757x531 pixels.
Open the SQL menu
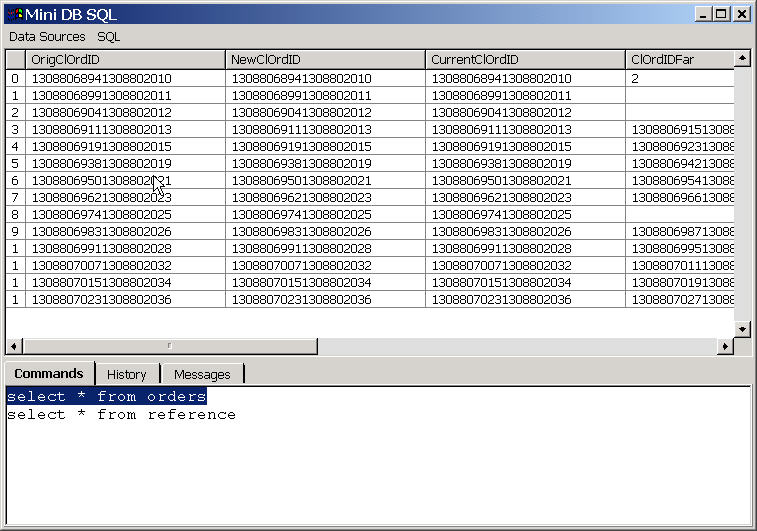click(x=108, y=36)
